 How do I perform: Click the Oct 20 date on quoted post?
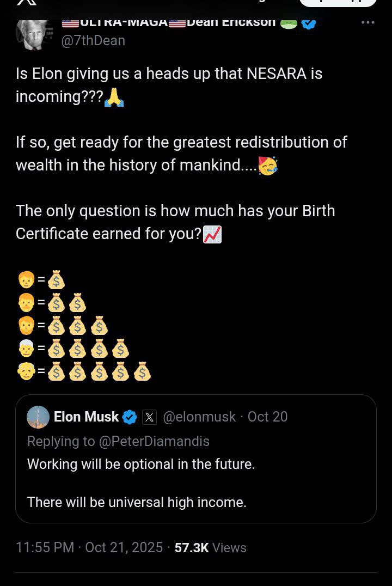click(267, 417)
